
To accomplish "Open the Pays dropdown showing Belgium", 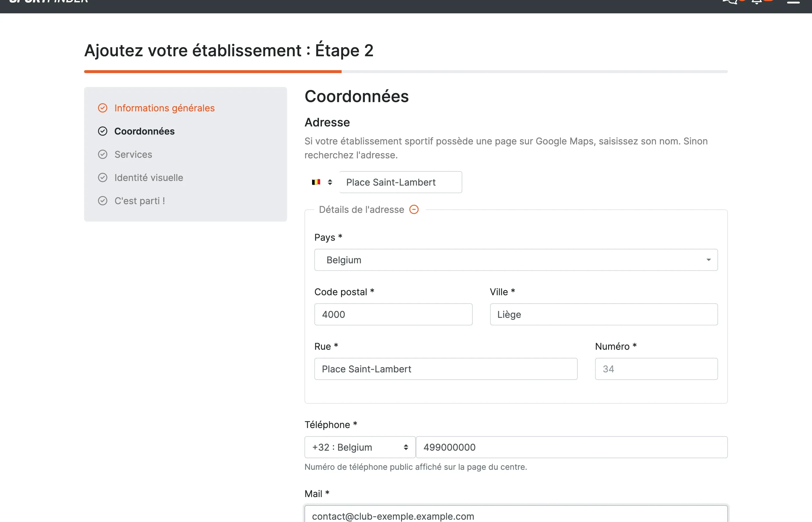I will click(x=516, y=260).
